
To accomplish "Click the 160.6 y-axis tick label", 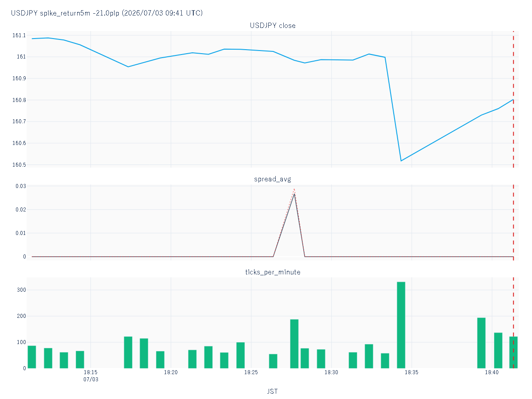I will 19,143.
